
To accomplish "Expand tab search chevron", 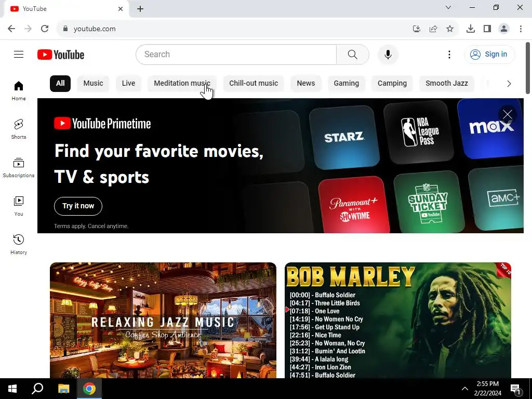I will 448,7.
